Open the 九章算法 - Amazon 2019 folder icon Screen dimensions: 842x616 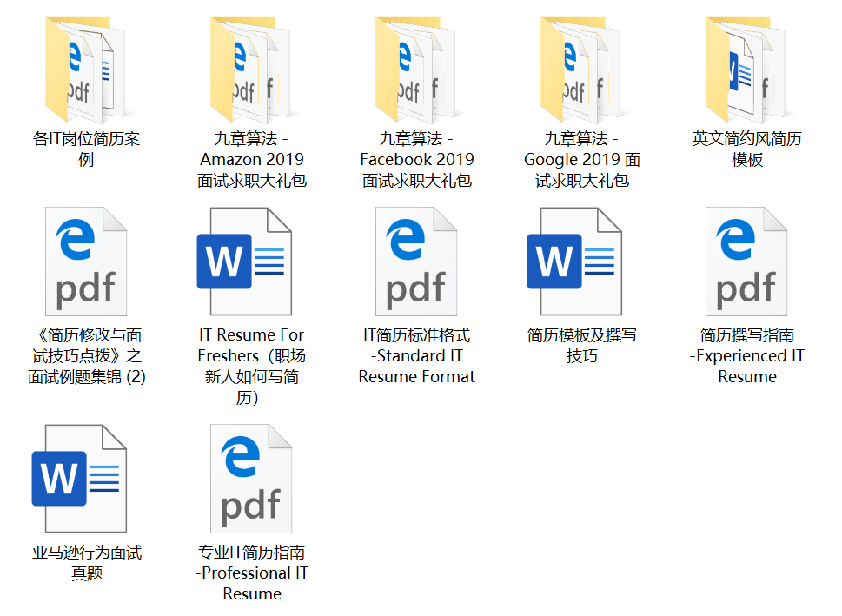point(251,69)
